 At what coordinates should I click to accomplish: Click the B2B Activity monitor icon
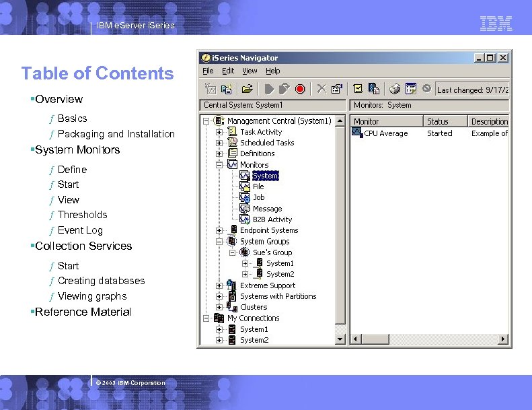click(245, 219)
